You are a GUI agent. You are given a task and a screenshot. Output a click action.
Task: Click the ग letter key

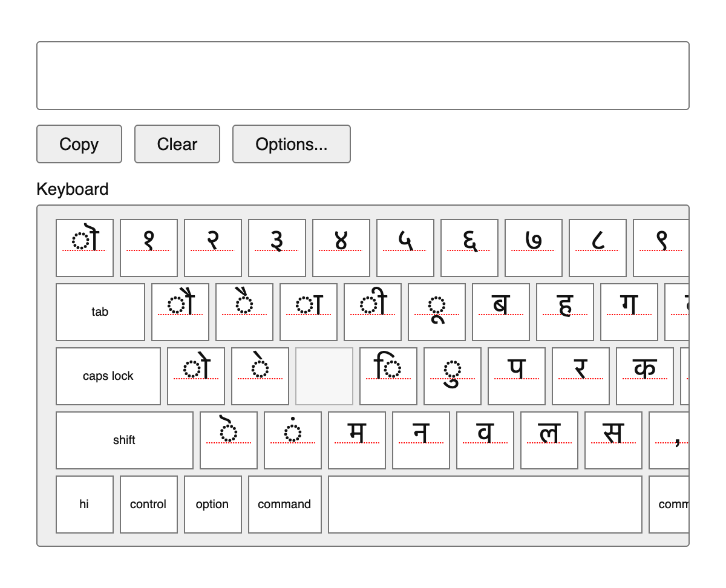tap(629, 312)
